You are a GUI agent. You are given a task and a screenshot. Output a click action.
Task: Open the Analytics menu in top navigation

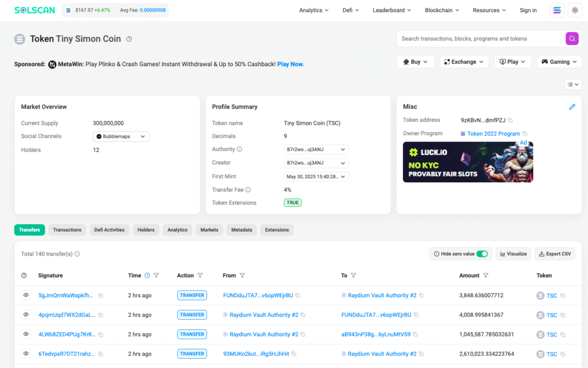[314, 10]
